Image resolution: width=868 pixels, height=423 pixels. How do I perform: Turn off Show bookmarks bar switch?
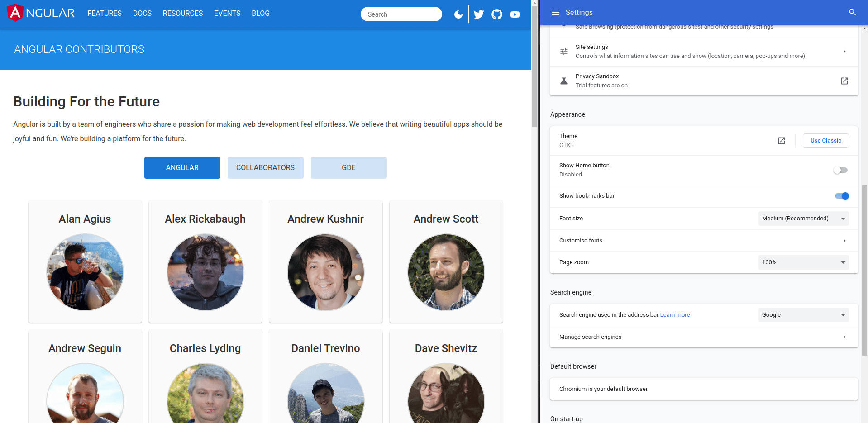(842, 196)
